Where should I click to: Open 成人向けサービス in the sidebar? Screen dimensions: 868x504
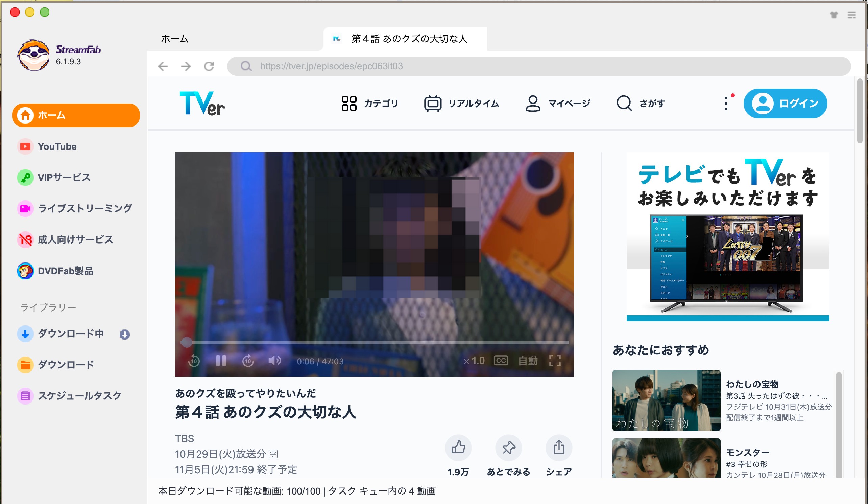click(65, 239)
